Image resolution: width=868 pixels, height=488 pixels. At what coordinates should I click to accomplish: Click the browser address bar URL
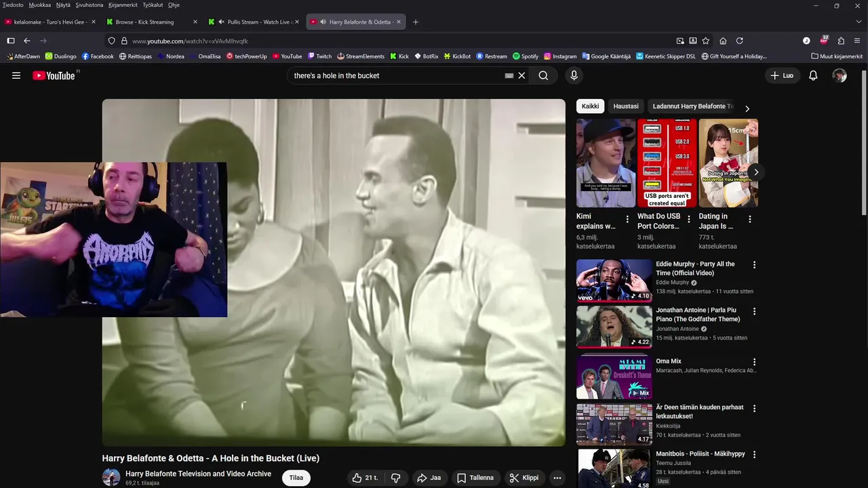pos(190,41)
